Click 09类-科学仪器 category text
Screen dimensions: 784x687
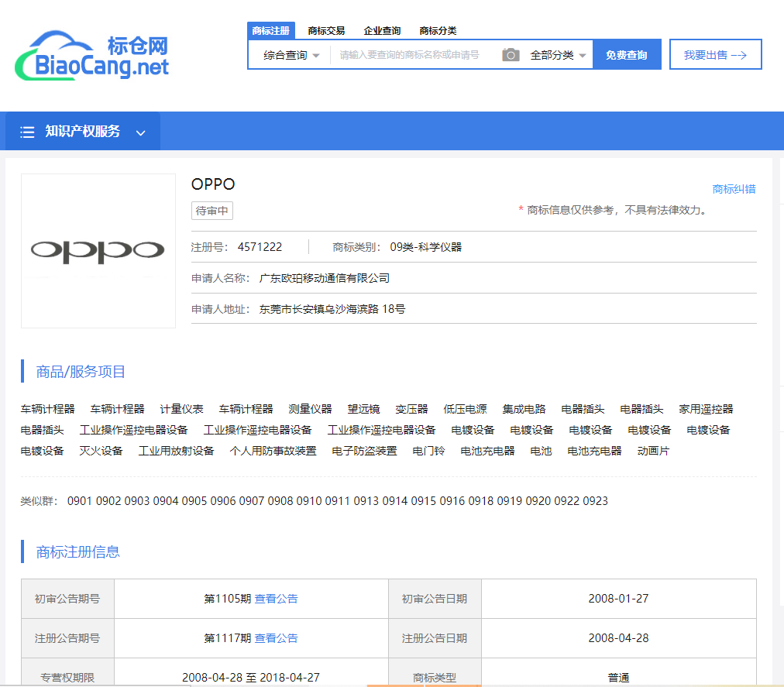[426, 247]
